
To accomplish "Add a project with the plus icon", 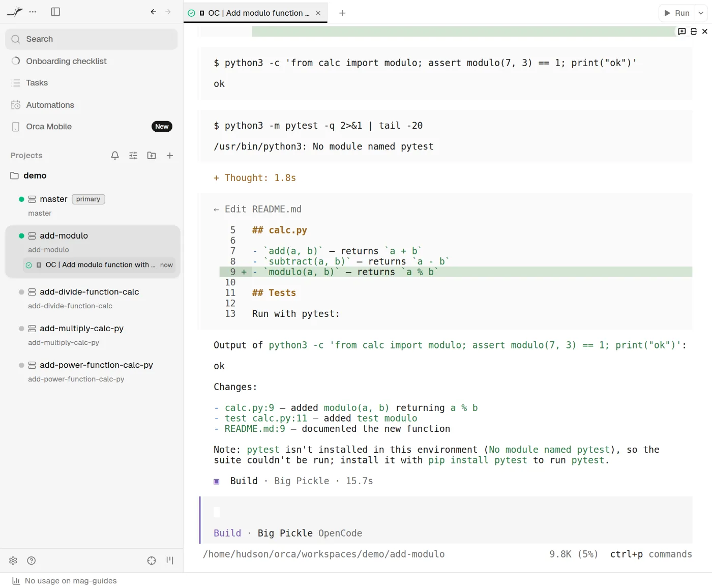I will (x=170, y=156).
